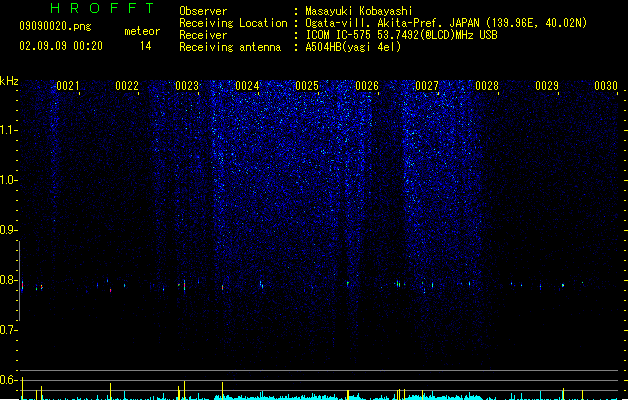Click time marker 0029
The height and width of the screenshot is (400, 629).
[x=547, y=86]
